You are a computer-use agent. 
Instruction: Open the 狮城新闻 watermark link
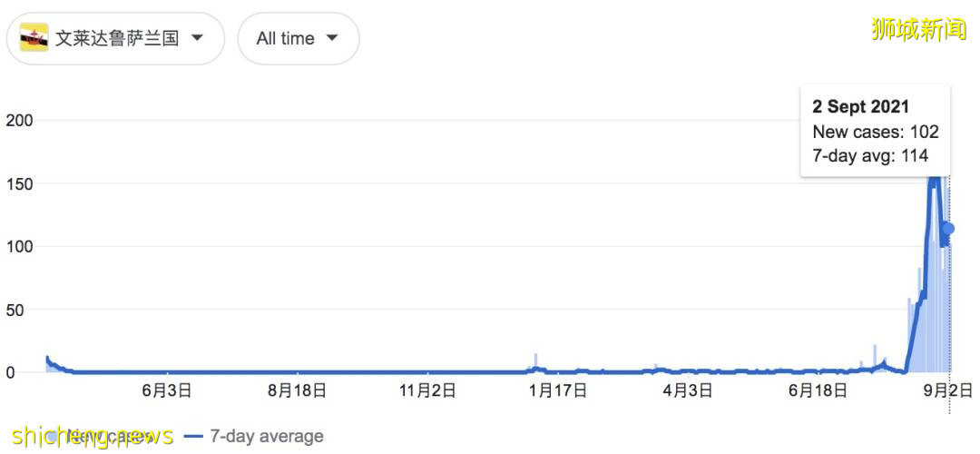tap(918, 29)
